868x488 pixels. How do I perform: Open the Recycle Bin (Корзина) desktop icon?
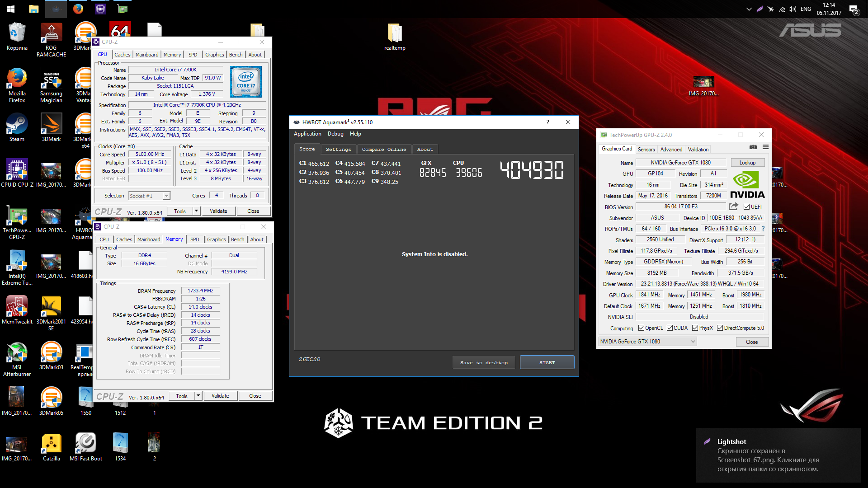point(17,37)
